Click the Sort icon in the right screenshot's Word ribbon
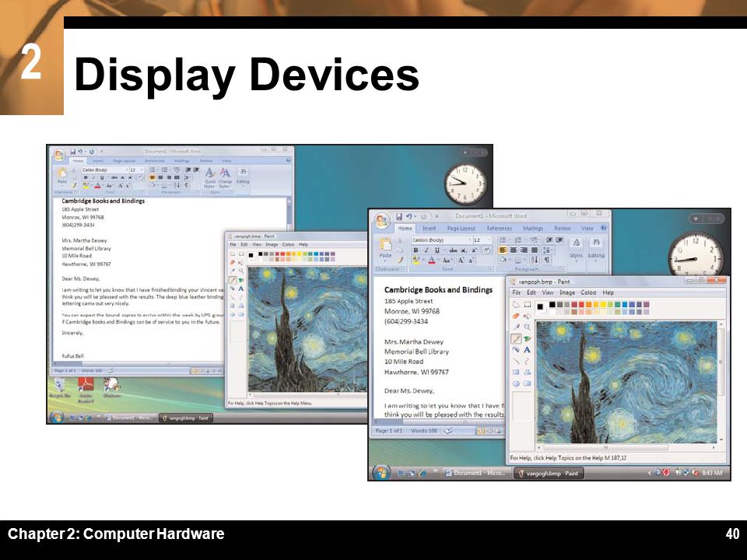The height and width of the screenshot is (560, 747). [535, 260]
